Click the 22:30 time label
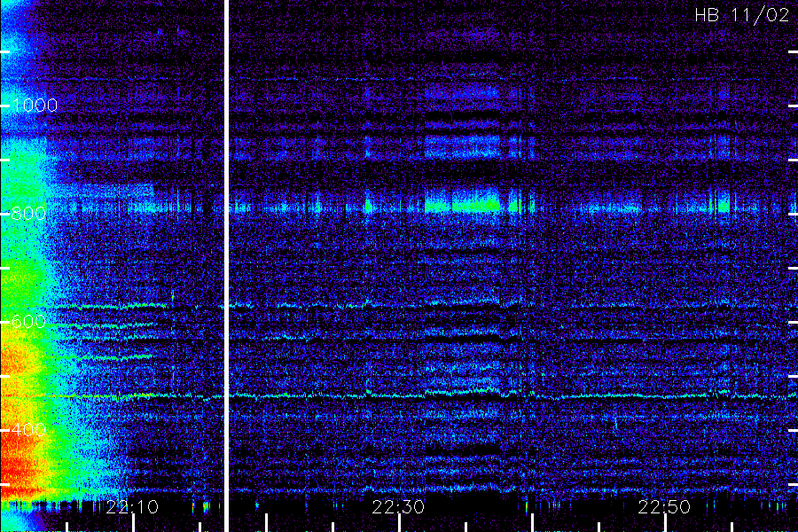This screenshot has height=532, width=798. pos(398,507)
